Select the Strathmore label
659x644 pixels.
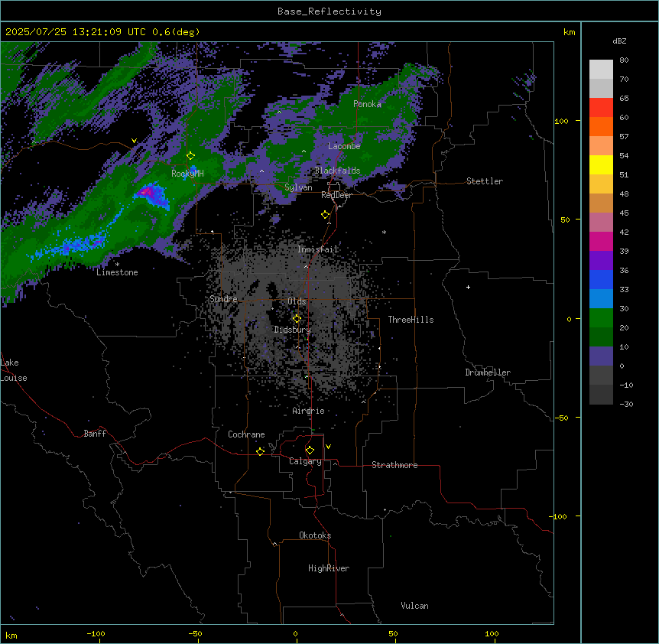(x=394, y=465)
